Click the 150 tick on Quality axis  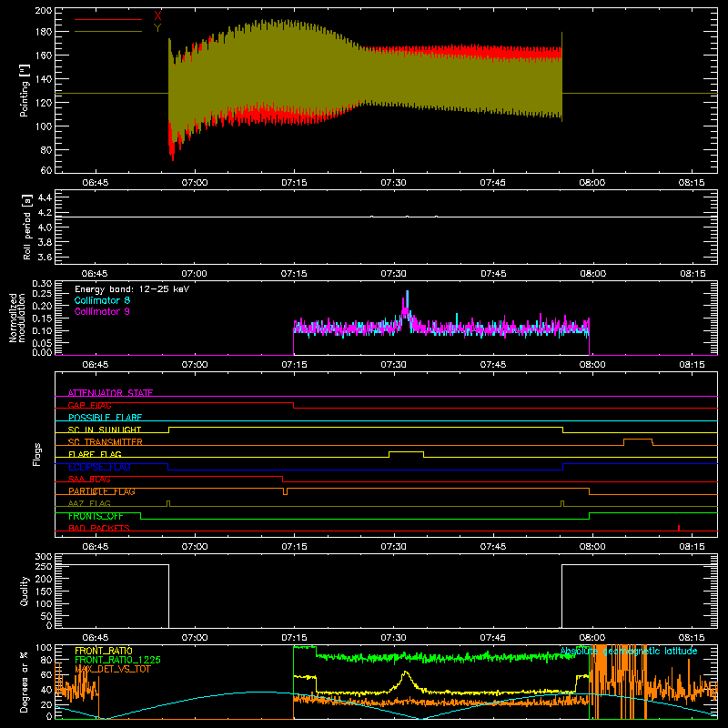click(x=44, y=591)
